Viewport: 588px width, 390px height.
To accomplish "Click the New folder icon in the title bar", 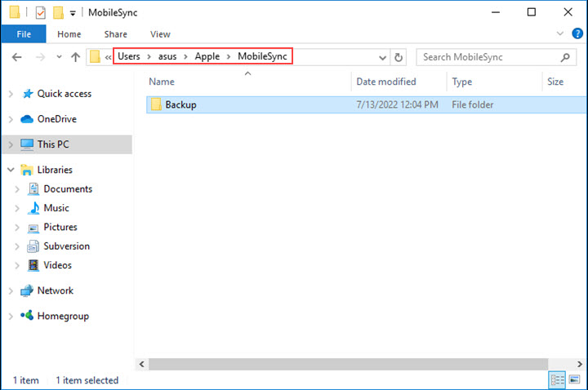I will click(x=58, y=13).
